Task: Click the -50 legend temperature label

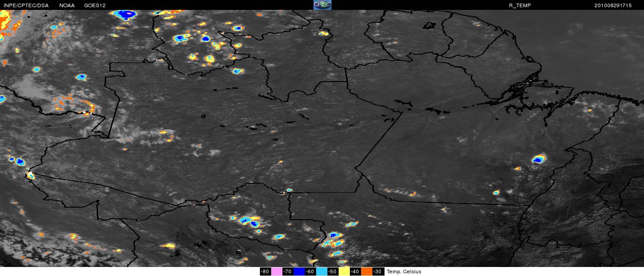Action: [x=332, y=271]
